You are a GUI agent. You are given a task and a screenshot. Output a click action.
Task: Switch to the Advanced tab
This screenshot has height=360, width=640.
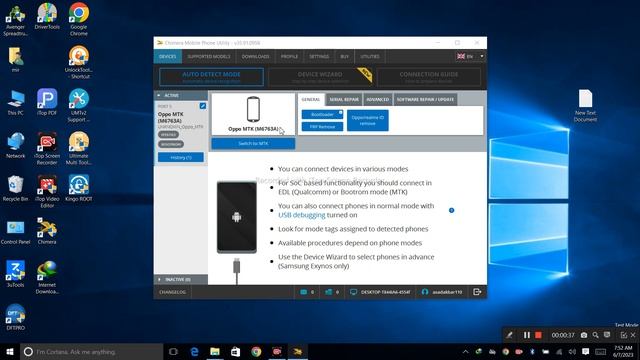378,99
